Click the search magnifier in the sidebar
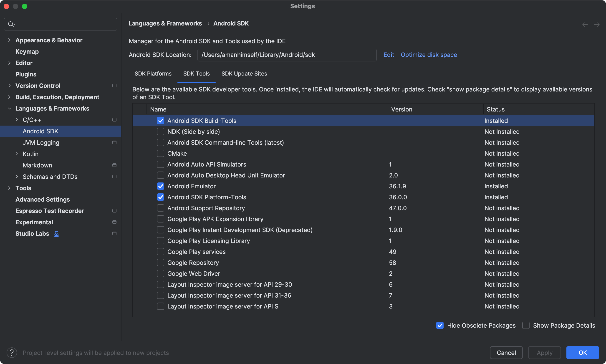The width and height of the screenshot is (606, 364). tap(11, 24)
